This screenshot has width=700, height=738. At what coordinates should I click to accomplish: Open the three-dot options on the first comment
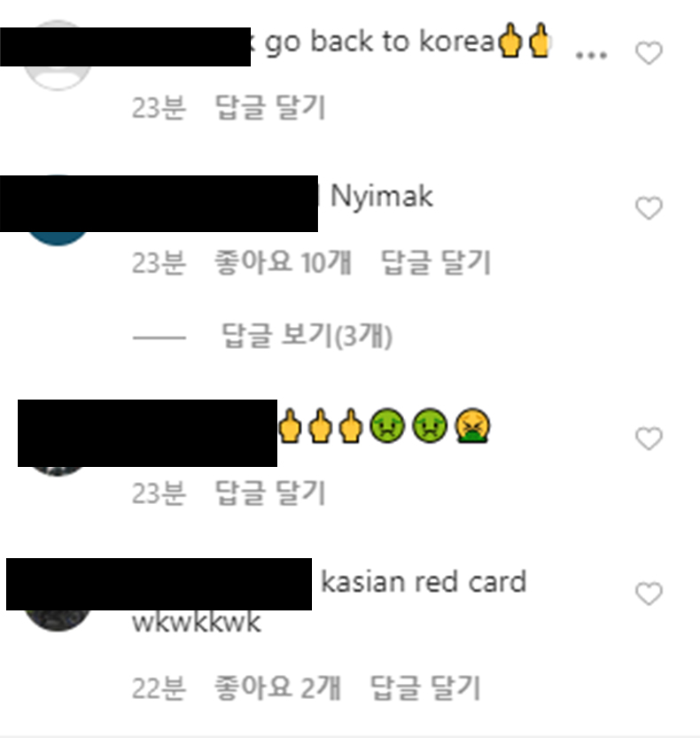tap(591, 55)
